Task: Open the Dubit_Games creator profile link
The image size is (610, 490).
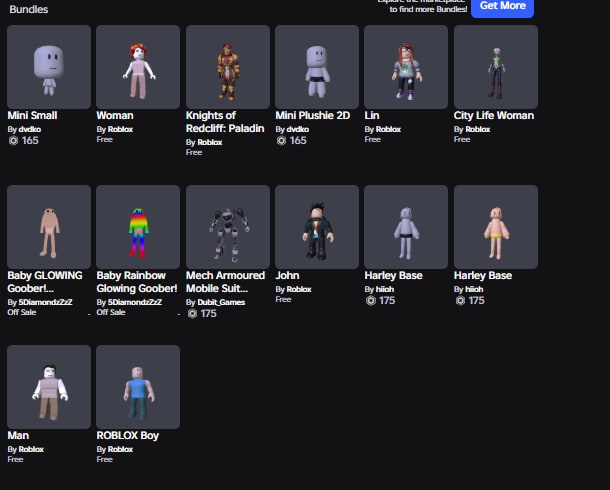Action: tap(221, 302)
